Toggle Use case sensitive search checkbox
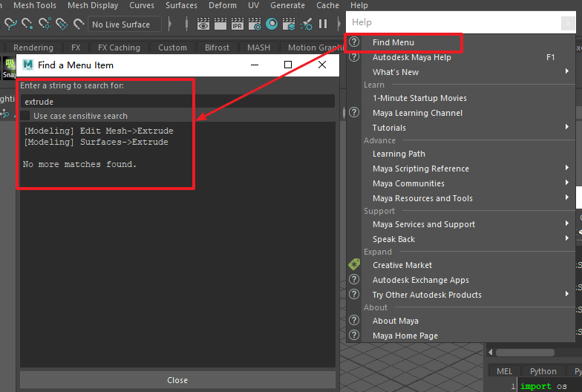Viewport: 582px width, 392px height. coord(25,116)
